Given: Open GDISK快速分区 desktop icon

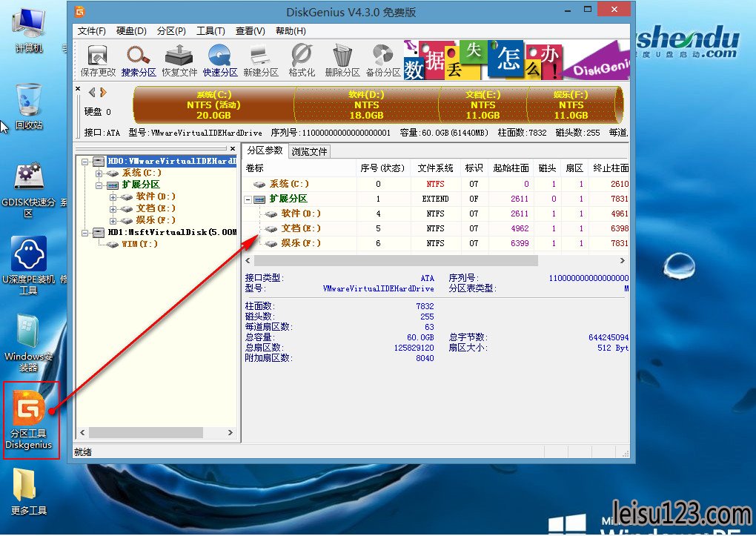Looking at the screenshot, I should coord(28,190).
